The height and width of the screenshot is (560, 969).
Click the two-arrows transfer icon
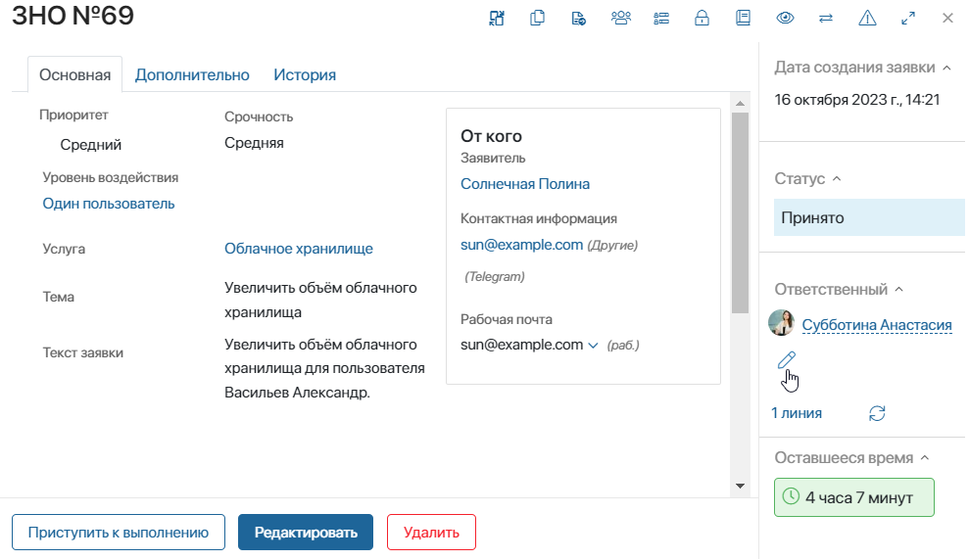point(826,18)
